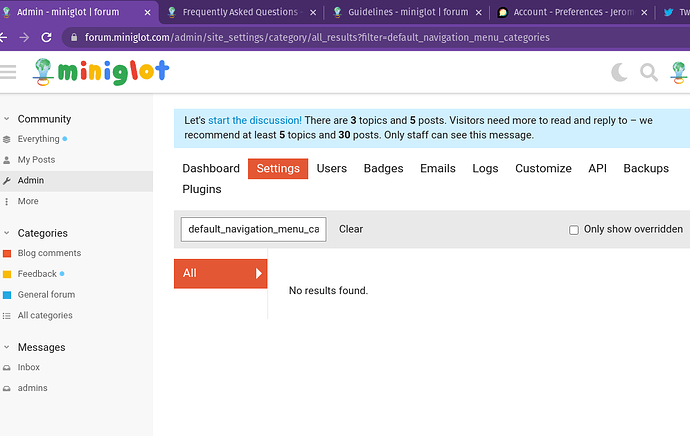
Task: Click the address bar lock icon
Action: tap(74, 37)
